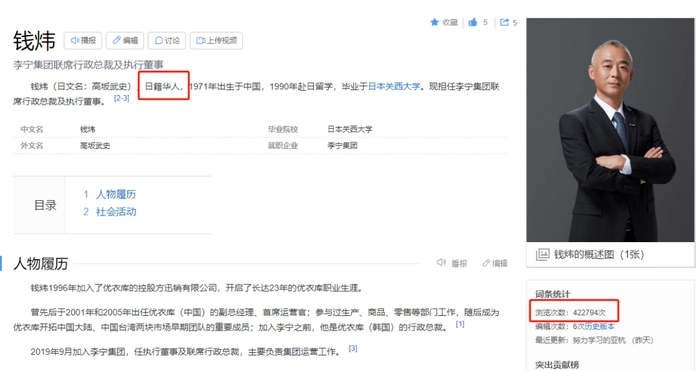Image resolution: width=700 pixels, height=371 pixels.
Task: Jump to 社会活动 in table of contents
Action: [x=116, y=212]
